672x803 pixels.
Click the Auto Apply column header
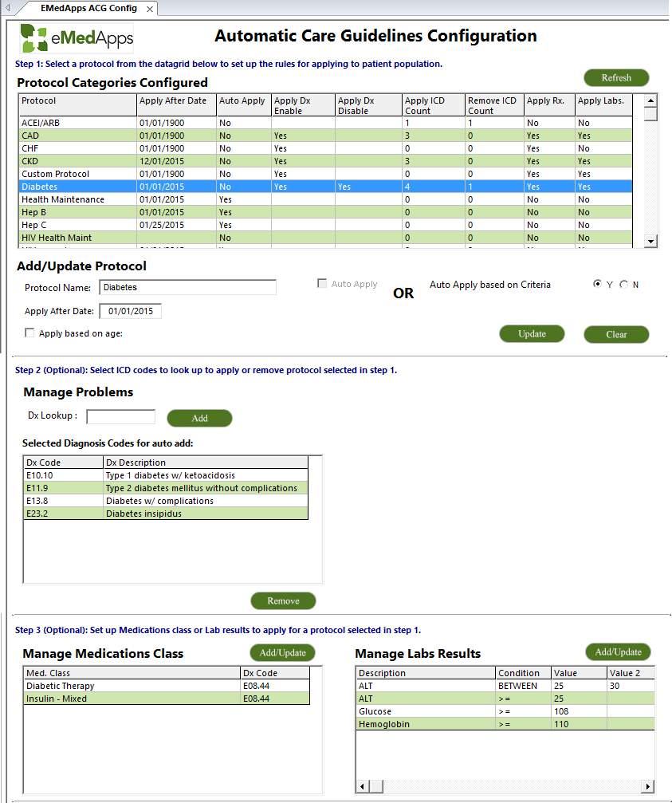click(x=244, y=105)
